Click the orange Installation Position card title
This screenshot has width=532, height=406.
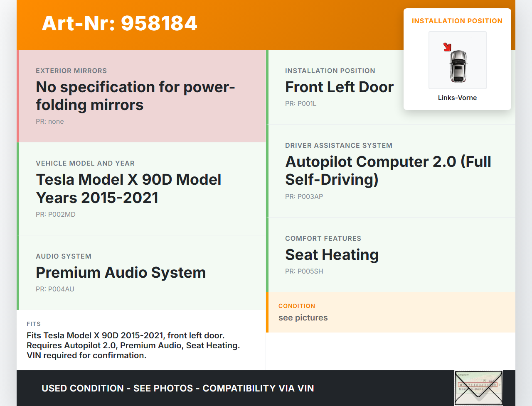(x=457, y=21)
